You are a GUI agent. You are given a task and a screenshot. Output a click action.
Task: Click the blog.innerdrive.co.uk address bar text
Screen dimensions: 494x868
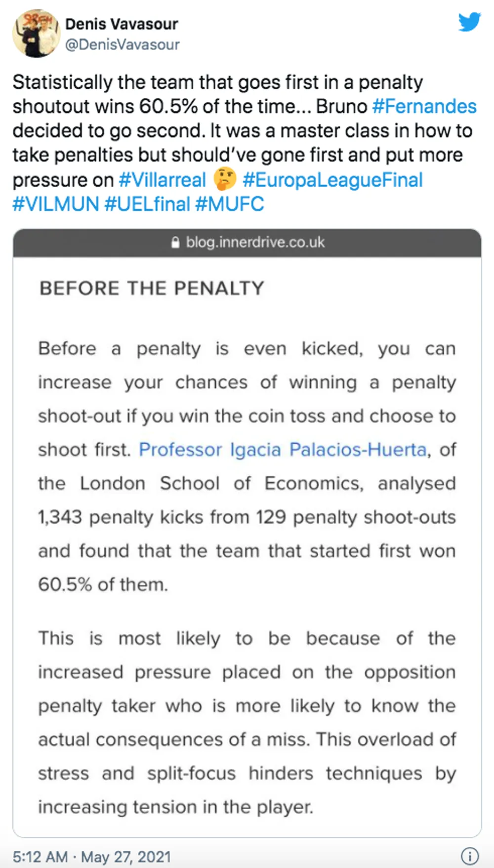[255, 242]
